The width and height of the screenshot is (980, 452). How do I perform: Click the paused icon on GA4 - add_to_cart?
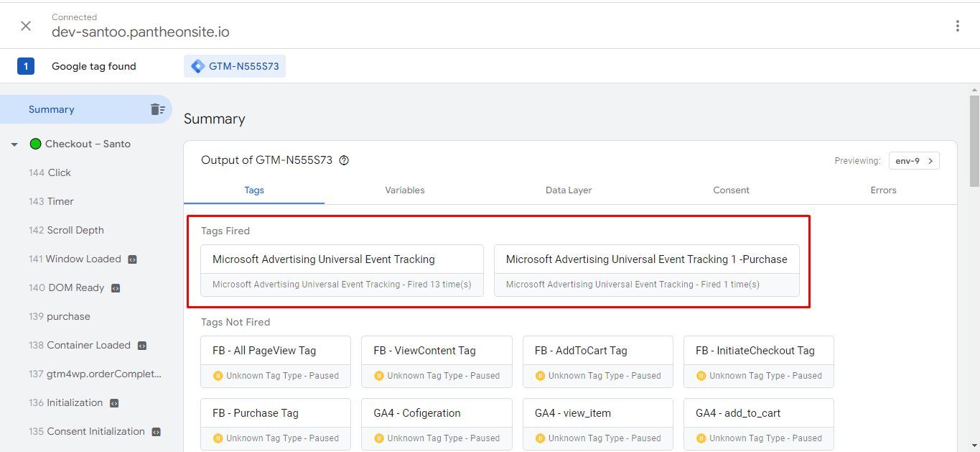click(x=701, y=438)
